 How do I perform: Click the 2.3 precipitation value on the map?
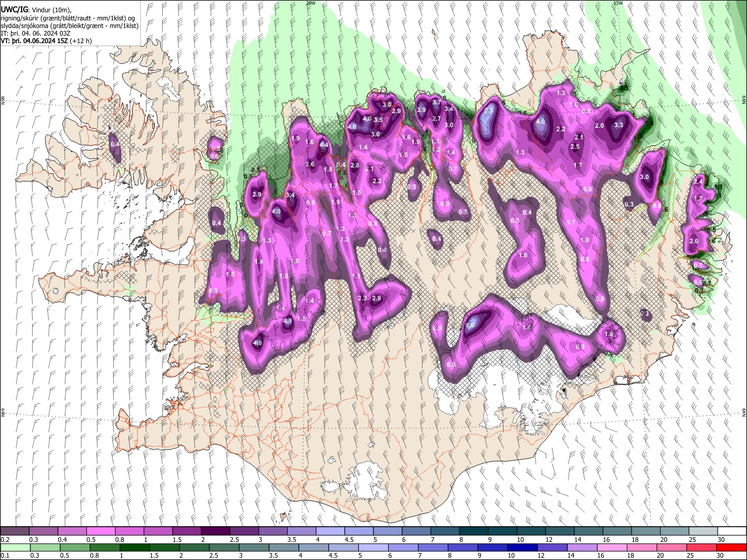pos(362,299)
